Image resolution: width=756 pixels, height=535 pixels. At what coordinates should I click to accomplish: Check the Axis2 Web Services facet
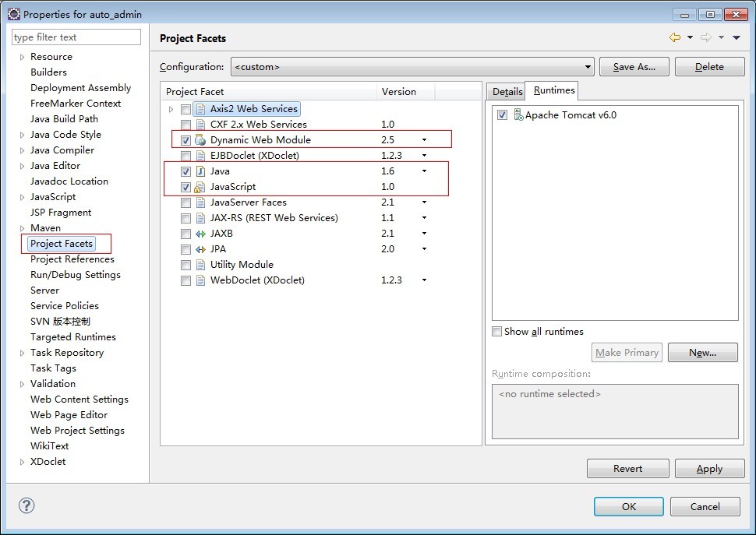click(185, 109)
